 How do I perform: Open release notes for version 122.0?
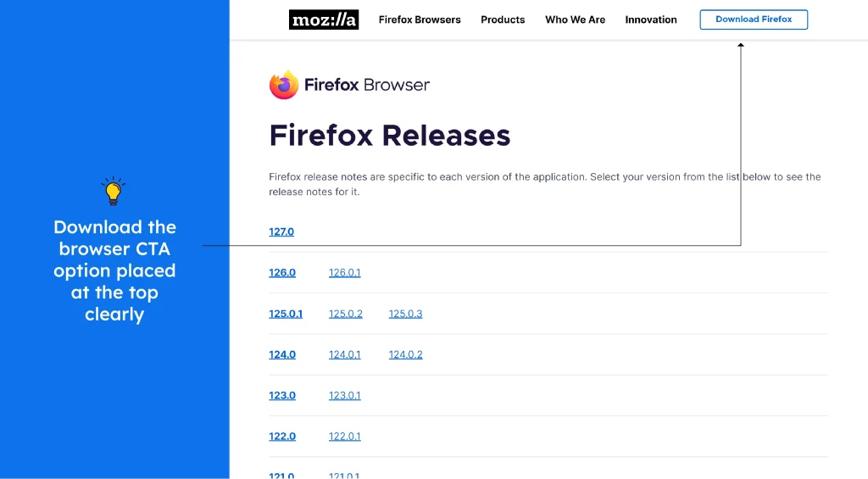click(282, 437)
